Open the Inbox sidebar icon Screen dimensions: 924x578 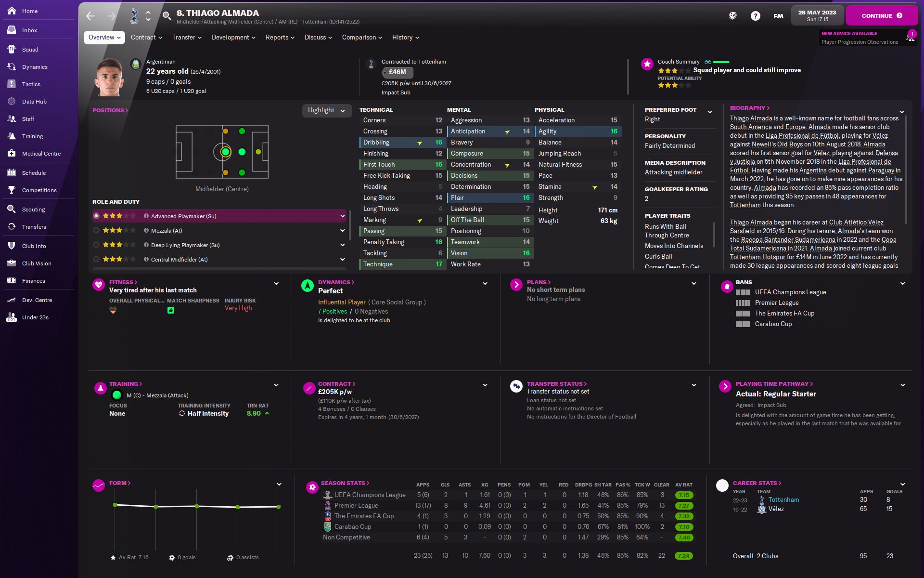coord(12,30)
